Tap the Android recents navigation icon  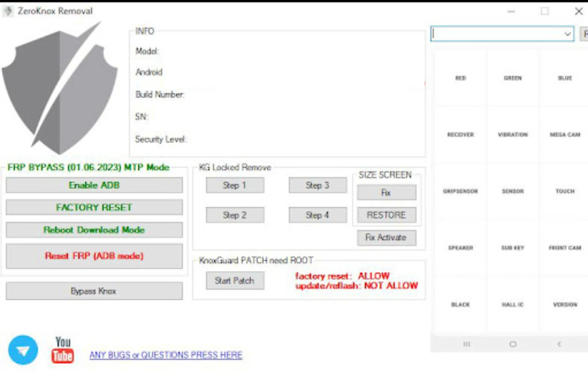(467, 344)
